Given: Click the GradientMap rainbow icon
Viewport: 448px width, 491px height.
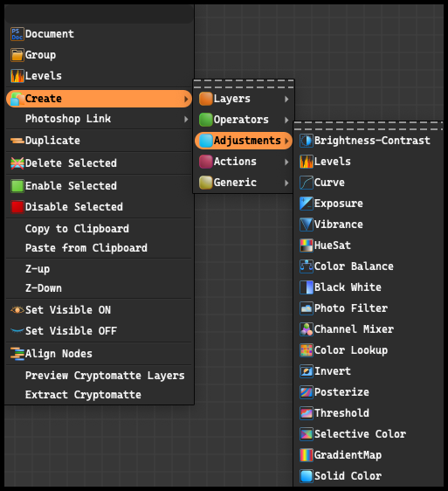Looking at the screenshot, I should 307,455.
